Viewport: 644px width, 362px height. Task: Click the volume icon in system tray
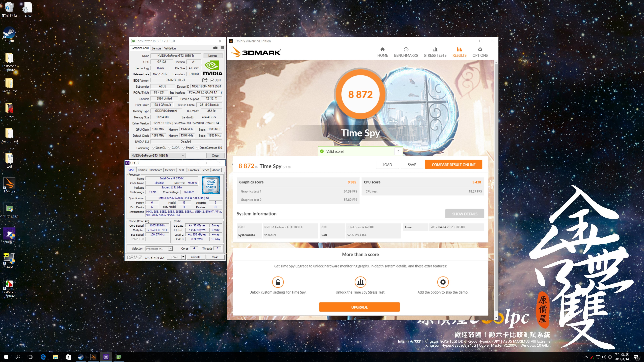[604, 357]
